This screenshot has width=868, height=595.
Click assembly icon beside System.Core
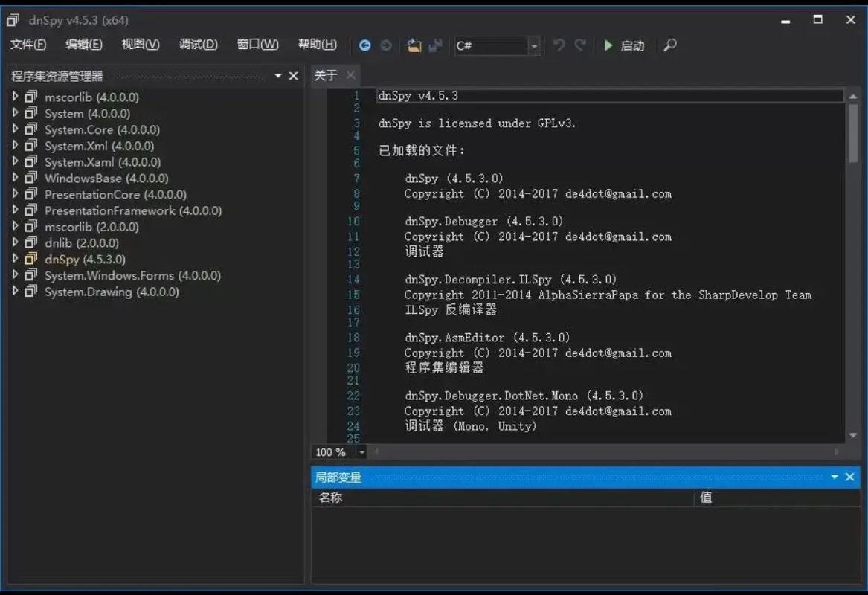[31, 129]
